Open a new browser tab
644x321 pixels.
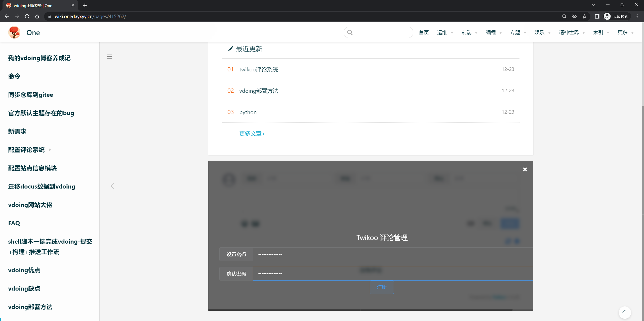85,5
